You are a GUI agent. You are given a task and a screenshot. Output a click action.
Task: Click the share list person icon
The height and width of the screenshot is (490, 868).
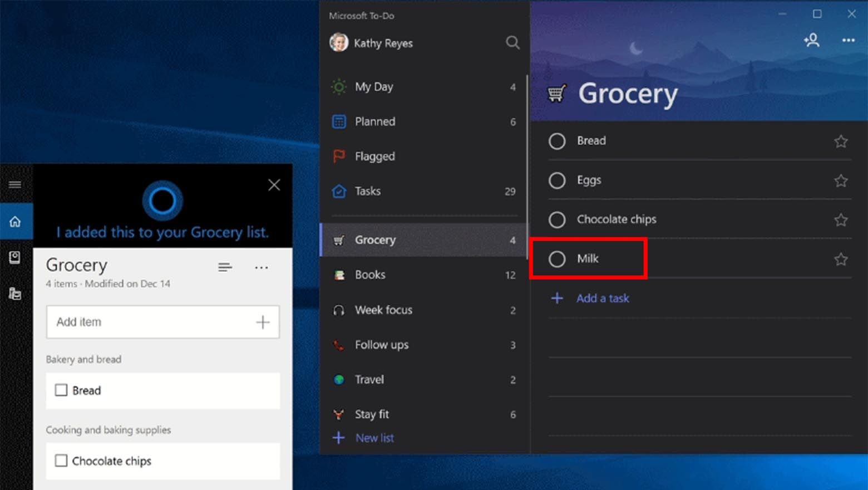[811, 40]
